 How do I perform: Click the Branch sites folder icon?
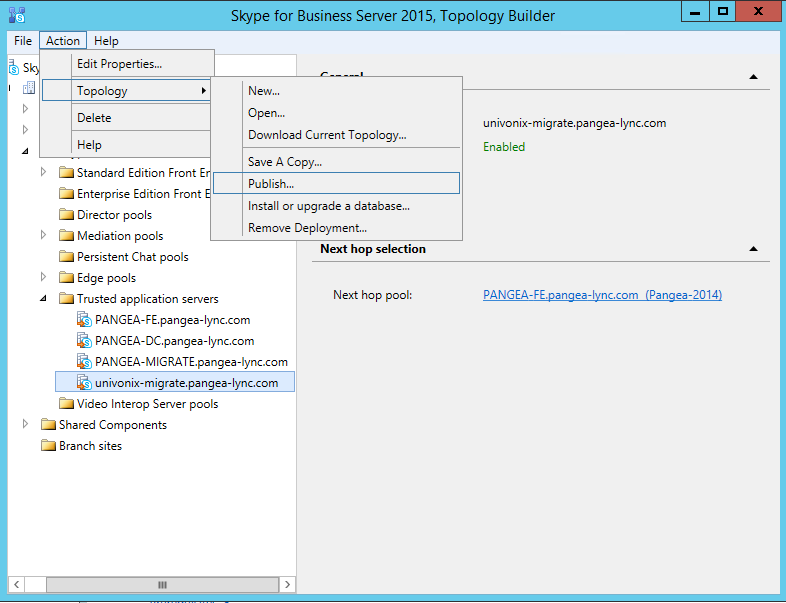(x=48, y=446)
